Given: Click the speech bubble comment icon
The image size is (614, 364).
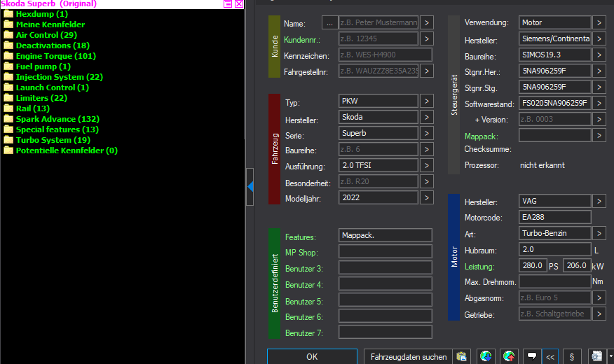Looking at the screenshot, I should [532, 356].
